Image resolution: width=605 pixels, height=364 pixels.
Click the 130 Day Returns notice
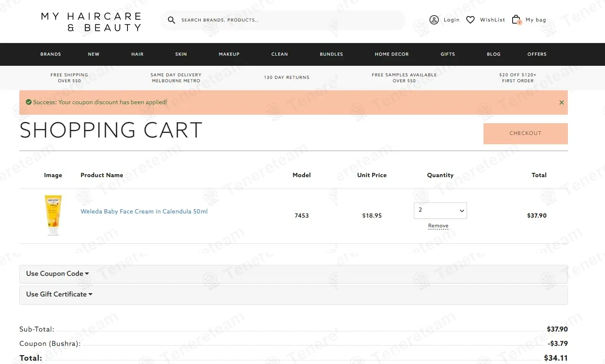287,78
